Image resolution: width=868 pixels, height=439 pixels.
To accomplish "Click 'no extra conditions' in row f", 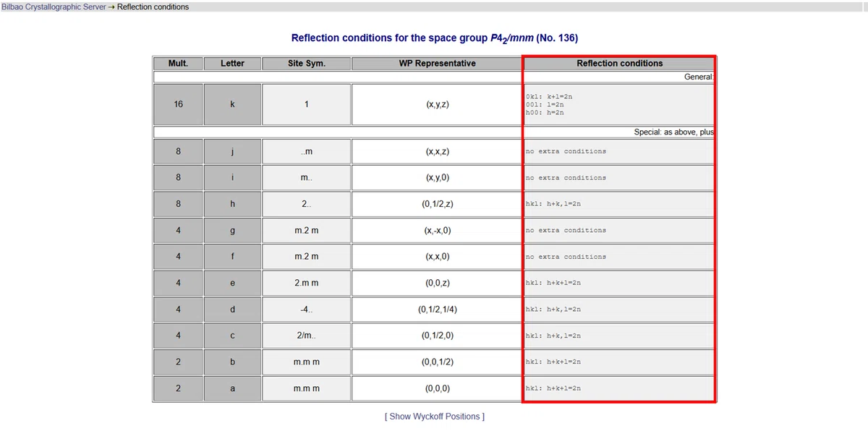I will coord(566,257).
